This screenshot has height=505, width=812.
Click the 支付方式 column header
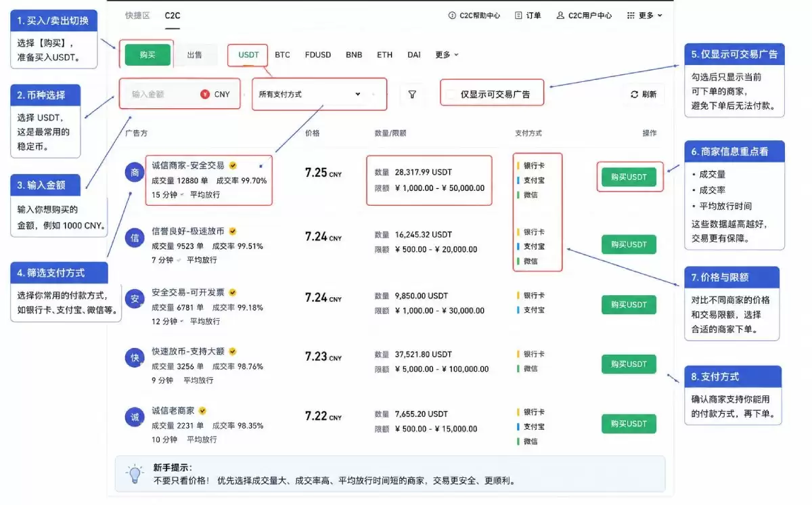[x=528, y=133]
